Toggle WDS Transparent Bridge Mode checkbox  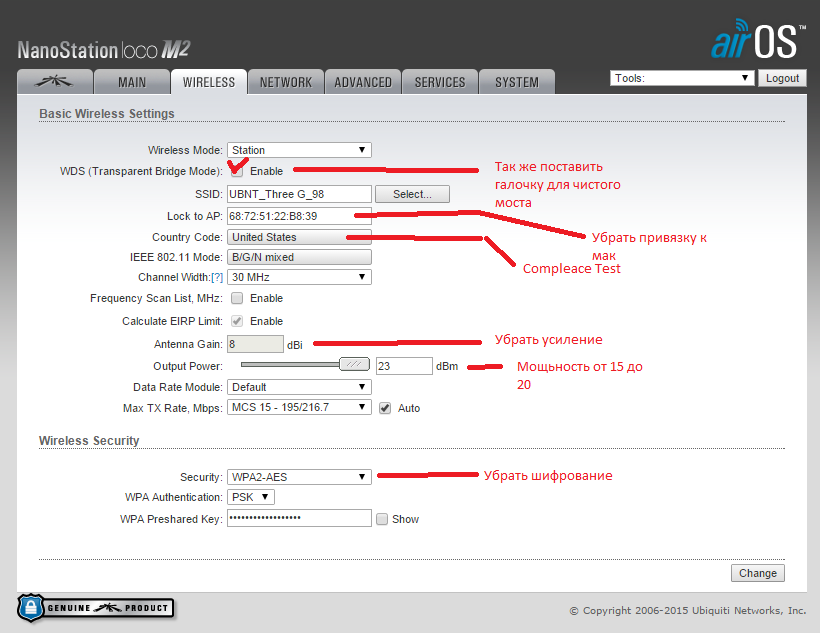coord(237,171)
